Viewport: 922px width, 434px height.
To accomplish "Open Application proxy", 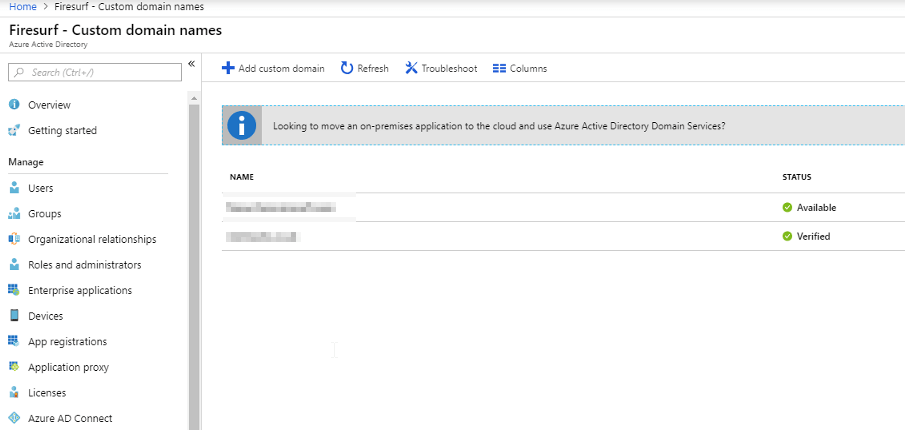I will pyautogui.click(x=68, y=367).
